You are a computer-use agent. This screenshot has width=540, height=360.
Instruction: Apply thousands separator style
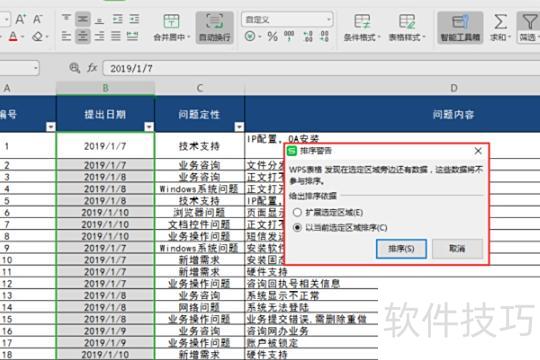[289, 36]
